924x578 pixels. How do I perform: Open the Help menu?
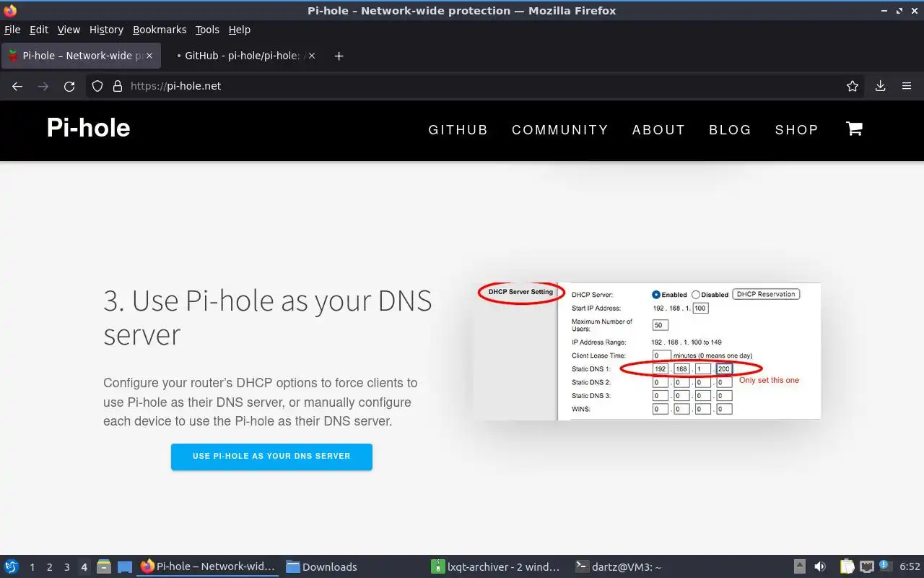pyautogui.click(x=239, y=30)
